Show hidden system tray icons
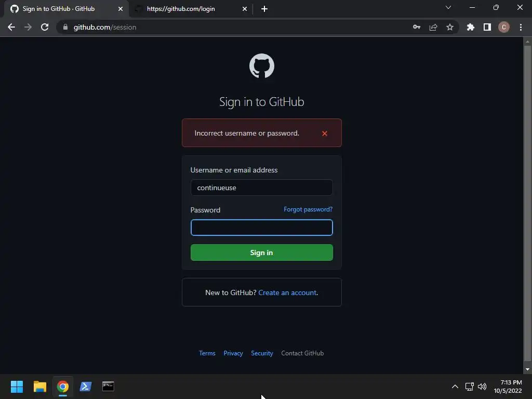Screen dimensions: 532x399 point(455,387)
